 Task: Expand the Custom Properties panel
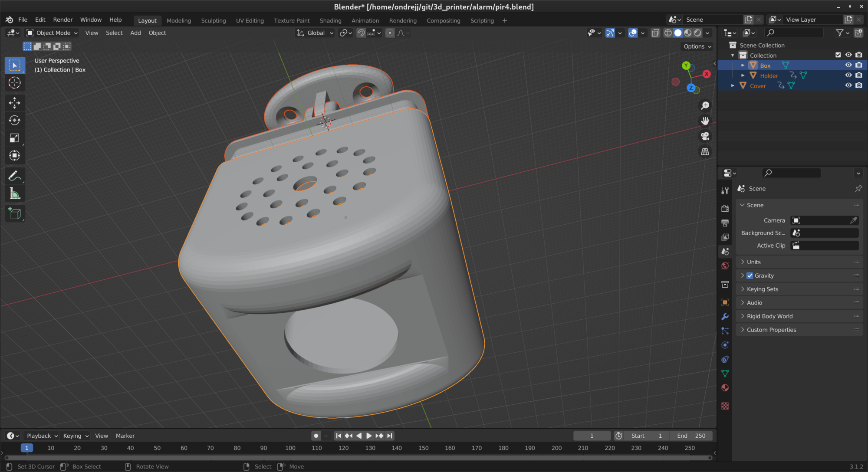click(x=799, y=330)
